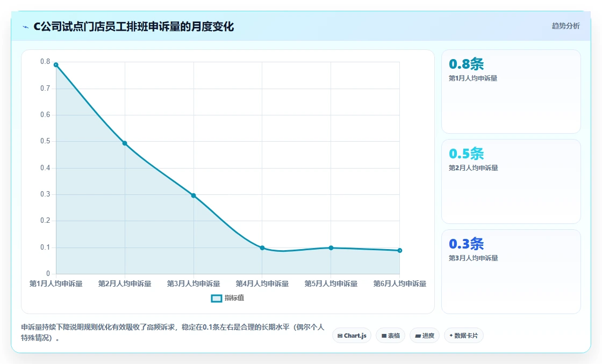
Task: Click the y-axis label 0.7
Action: (45, 89)
